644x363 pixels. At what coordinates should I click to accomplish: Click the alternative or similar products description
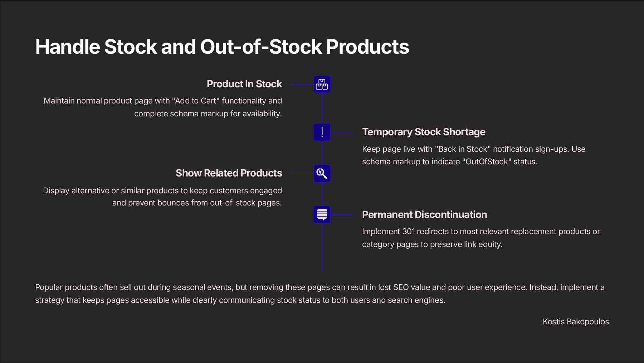tap(162, 197)
